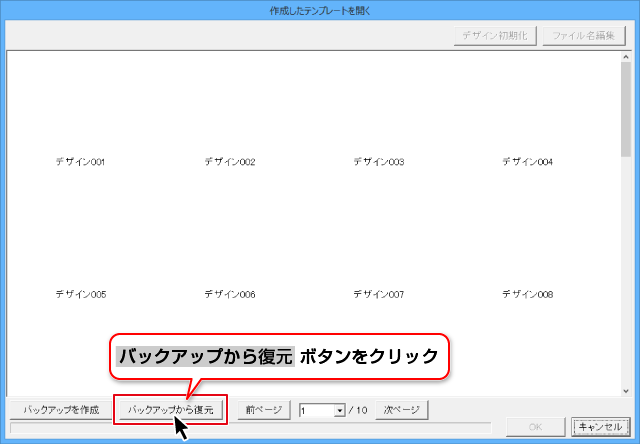Select the デザイン001 template
Image resolution: width=640 pixels, height=444 pixels.
click(x=80, y=162)
